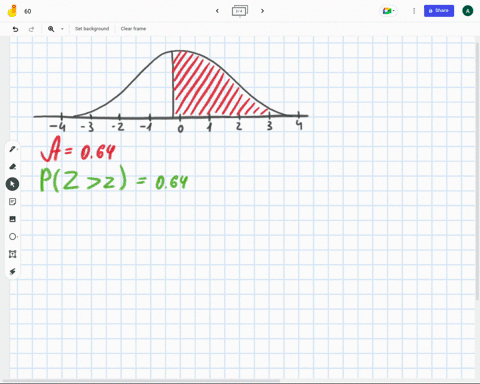This screenshot has width=480, height=384.
Task: Expand the frame bar thumbnail
Action: click(x=240, y=11)
